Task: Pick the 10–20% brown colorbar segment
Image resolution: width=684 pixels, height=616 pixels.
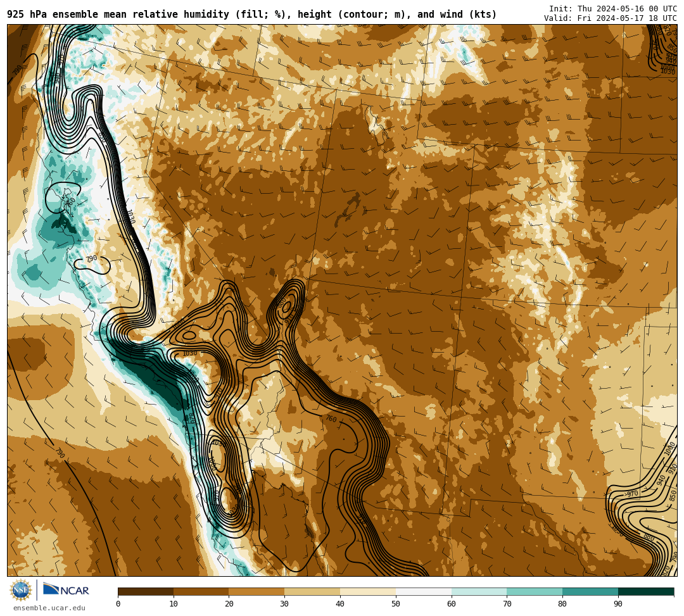Action: click(x=201, y=591)
